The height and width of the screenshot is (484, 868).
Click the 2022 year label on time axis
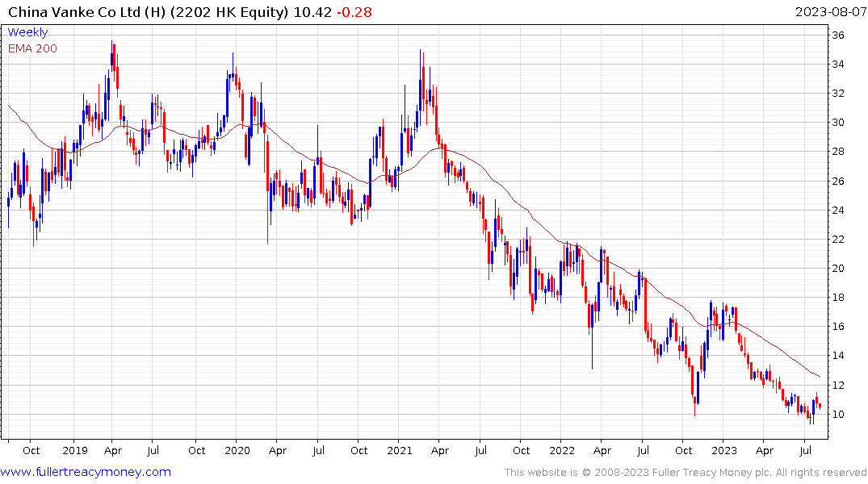click(x=562, y=450)
